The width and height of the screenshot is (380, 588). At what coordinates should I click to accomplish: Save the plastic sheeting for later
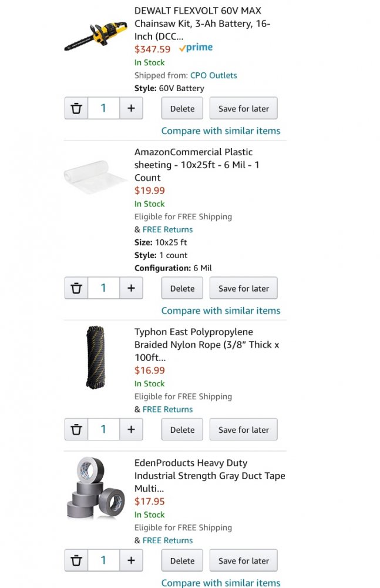243,288
